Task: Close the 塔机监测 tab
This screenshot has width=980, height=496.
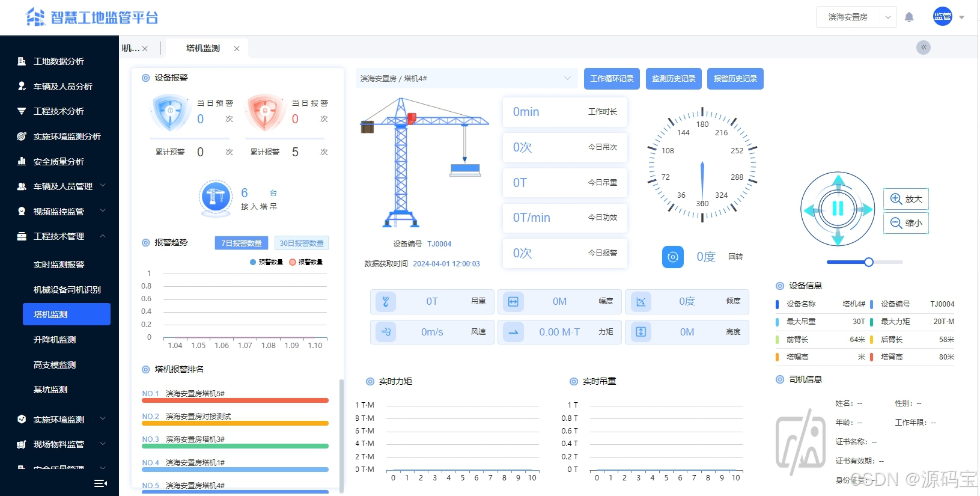Action: pyautogui.click(x=237, y=49)
